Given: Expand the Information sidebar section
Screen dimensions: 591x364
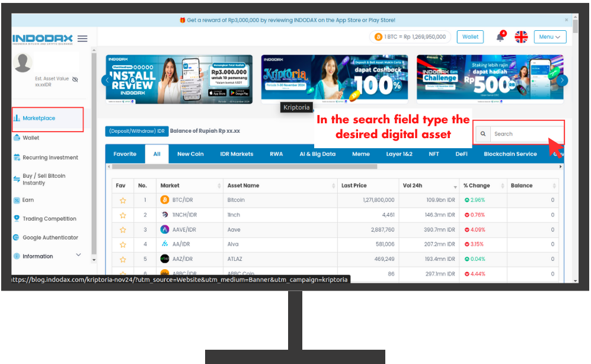Looking at the screenshot, I should pyautogui.click(x=78, y=255).
